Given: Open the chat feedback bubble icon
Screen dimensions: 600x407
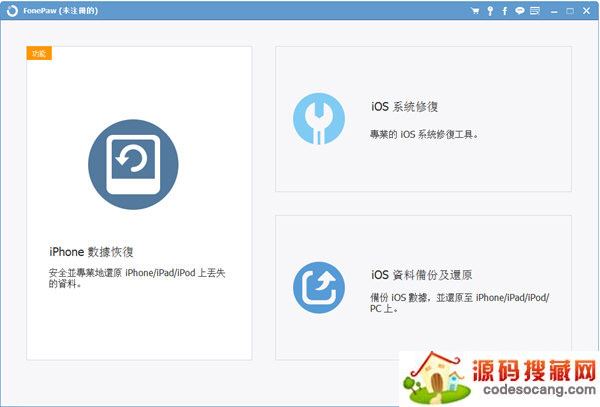Looking at the screenshot, I should 520,11.
